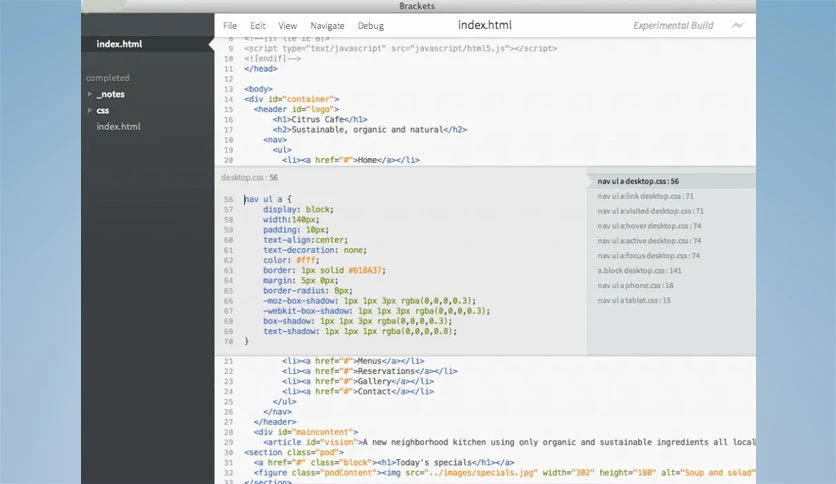Expand the _notes folder arrow

[90, 94]
